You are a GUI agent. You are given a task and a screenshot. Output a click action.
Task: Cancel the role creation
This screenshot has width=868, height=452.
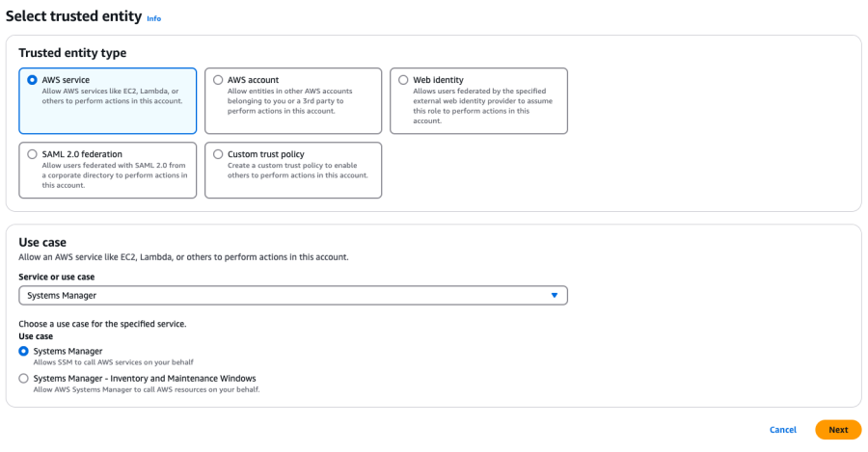782,430
